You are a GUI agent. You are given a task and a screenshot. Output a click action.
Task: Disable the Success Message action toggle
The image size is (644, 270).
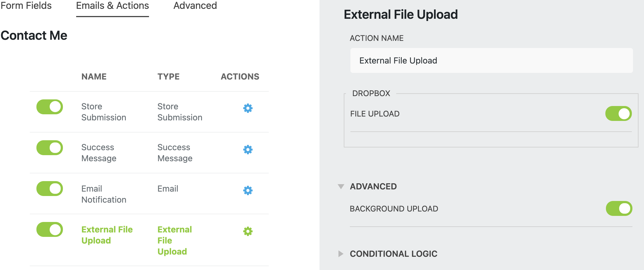click(49, 148)
